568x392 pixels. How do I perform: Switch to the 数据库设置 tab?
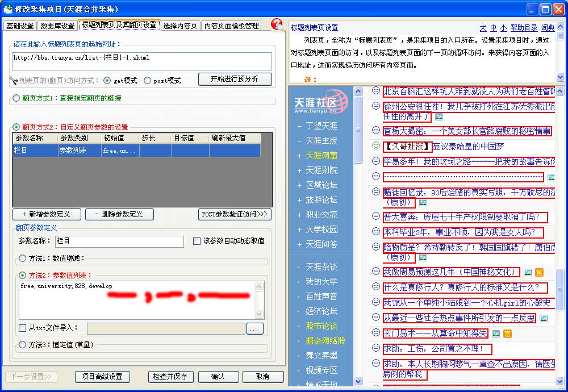(x=57, y=26)
